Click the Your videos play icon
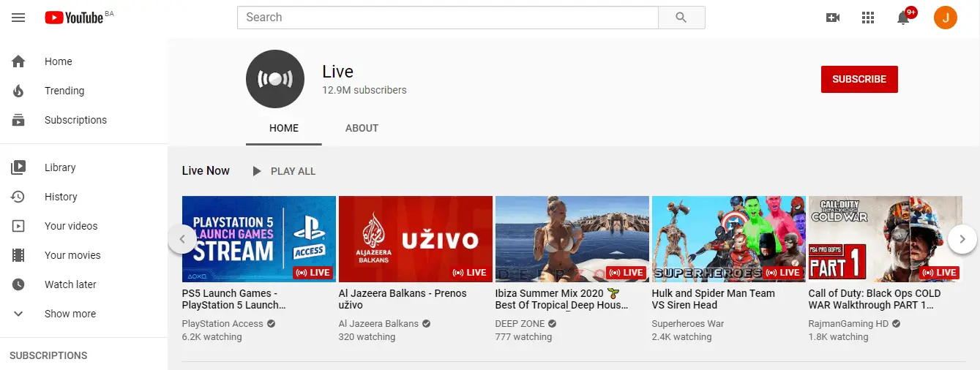The image size is (980, 370). 18,226
